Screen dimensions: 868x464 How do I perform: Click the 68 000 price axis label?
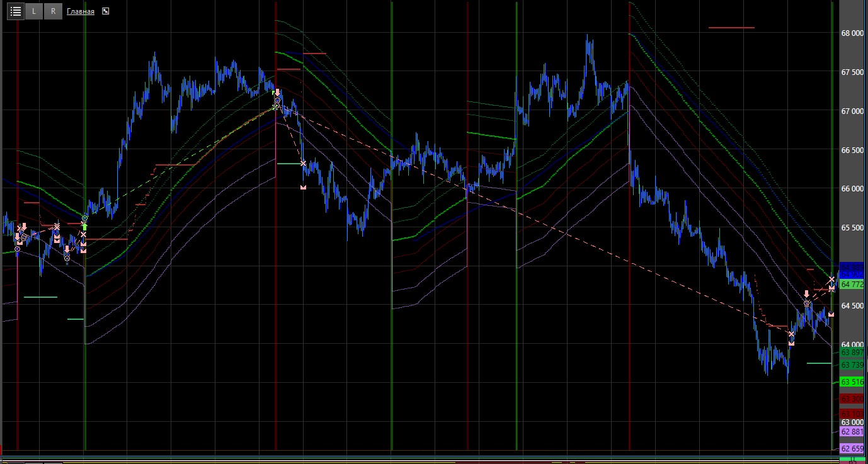click(852, 33)
